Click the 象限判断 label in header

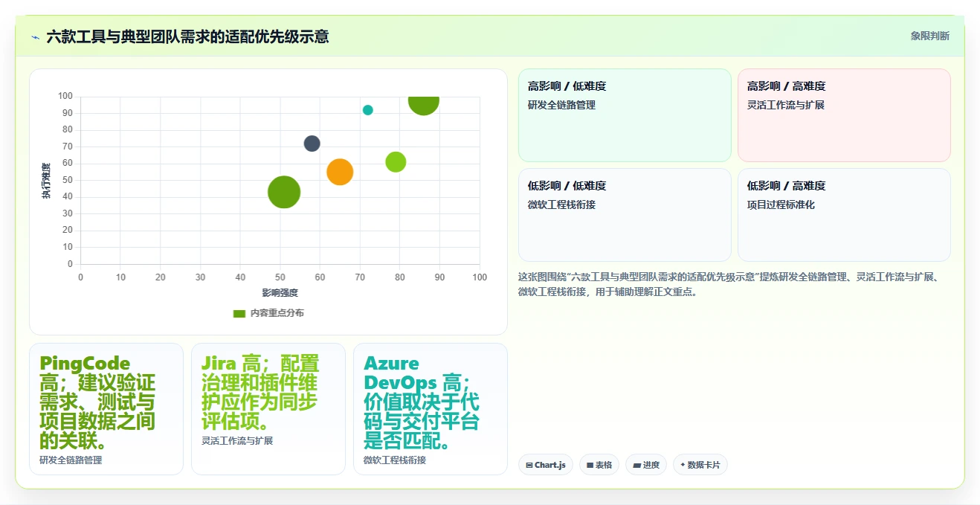929,36
